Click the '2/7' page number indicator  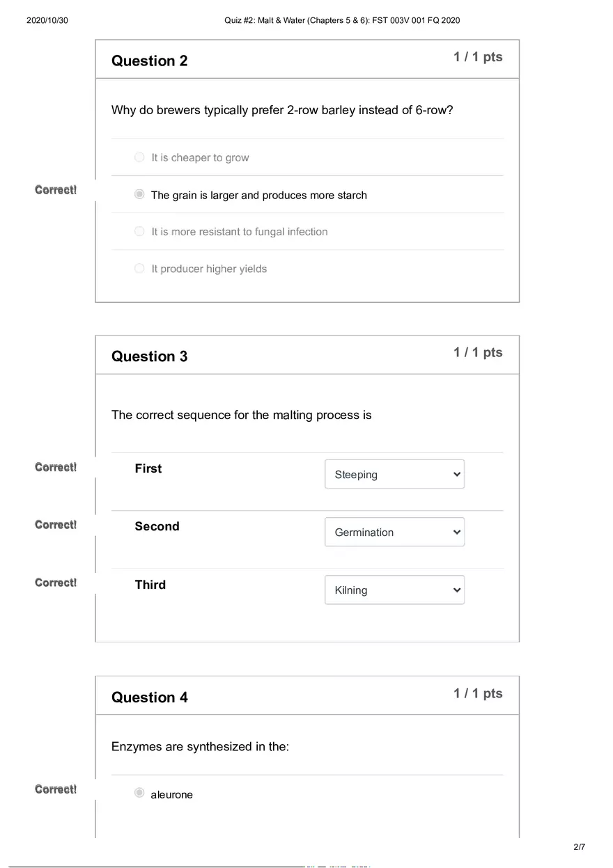580,847
